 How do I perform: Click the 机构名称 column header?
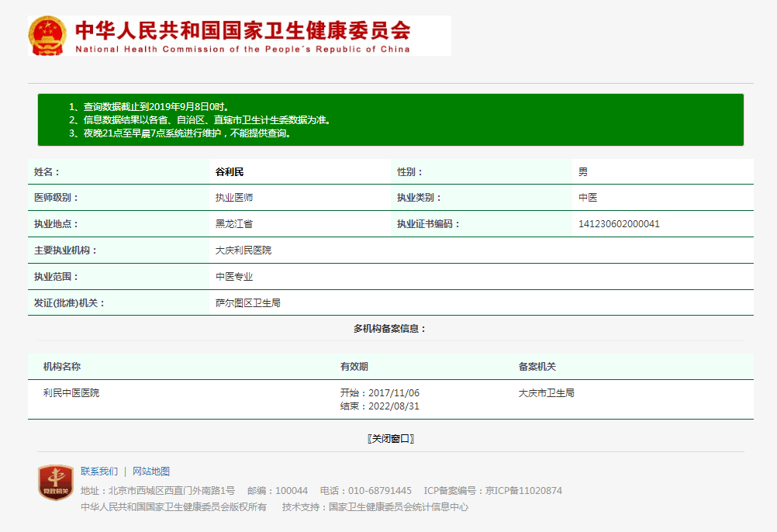(62, 367)
